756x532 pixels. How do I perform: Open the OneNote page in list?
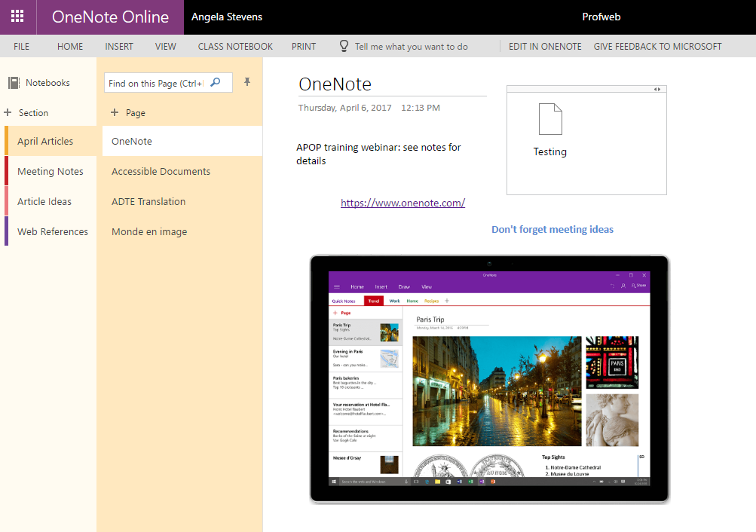pos(182,141)
